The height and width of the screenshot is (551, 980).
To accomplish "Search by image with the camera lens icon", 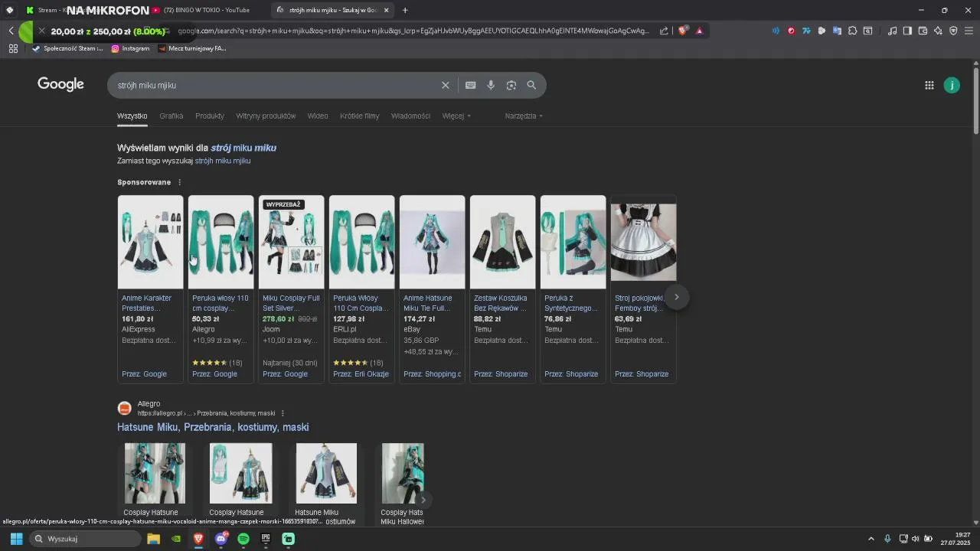I will (x=511, y=85).
